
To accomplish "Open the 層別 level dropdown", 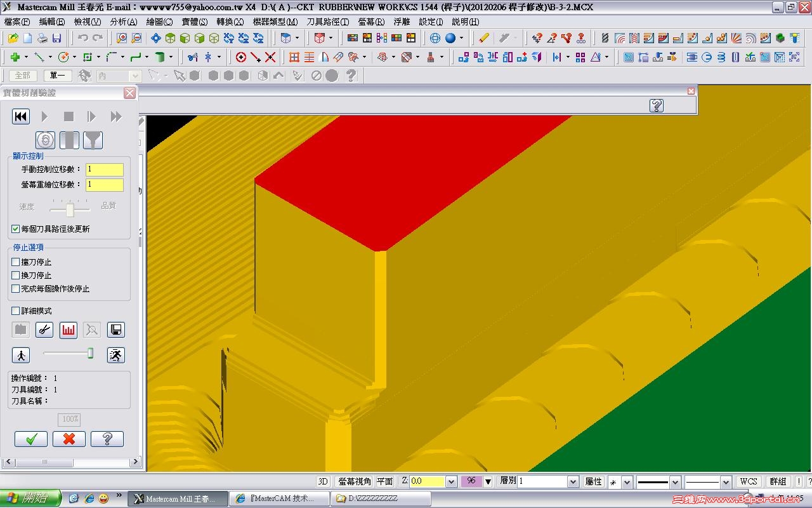I will coord(573,481).
